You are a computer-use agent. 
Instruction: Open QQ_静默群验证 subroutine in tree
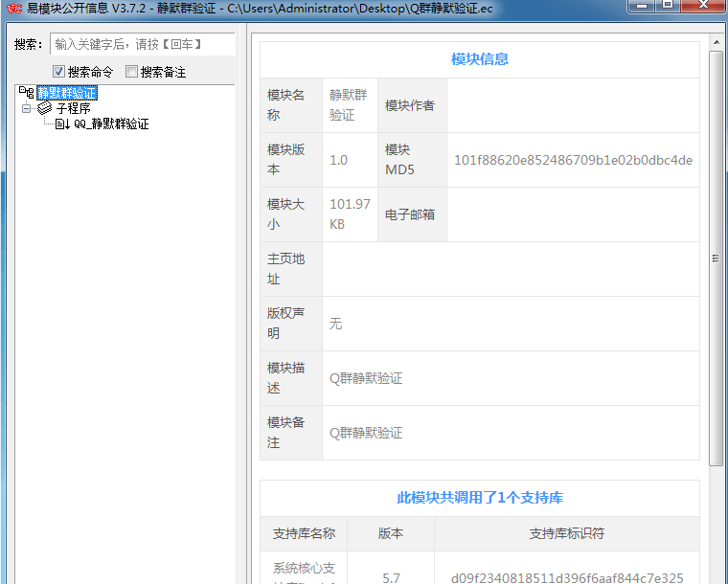point(111,124)
